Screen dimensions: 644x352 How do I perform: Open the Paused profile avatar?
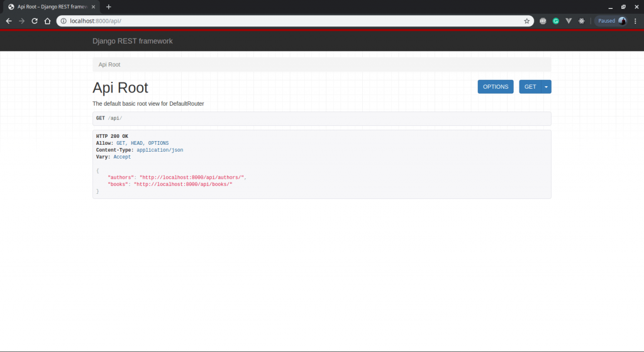[622, 21]
